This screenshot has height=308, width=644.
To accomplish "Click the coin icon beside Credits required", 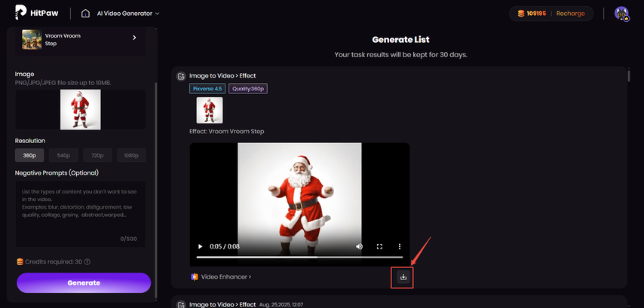I will 20,261.
